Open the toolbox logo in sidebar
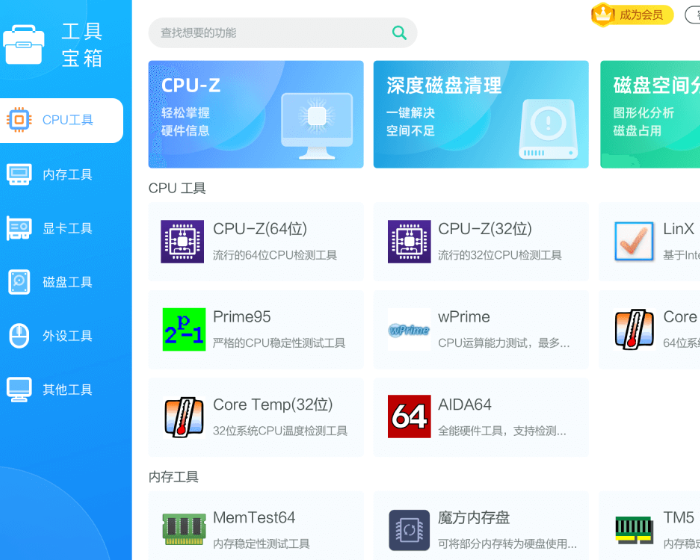700x560 pixels. [x=23, y=45]
